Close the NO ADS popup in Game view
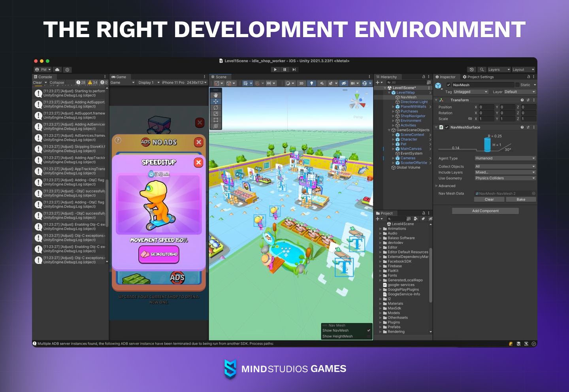569x392 pixels. (x=199, y=142)
